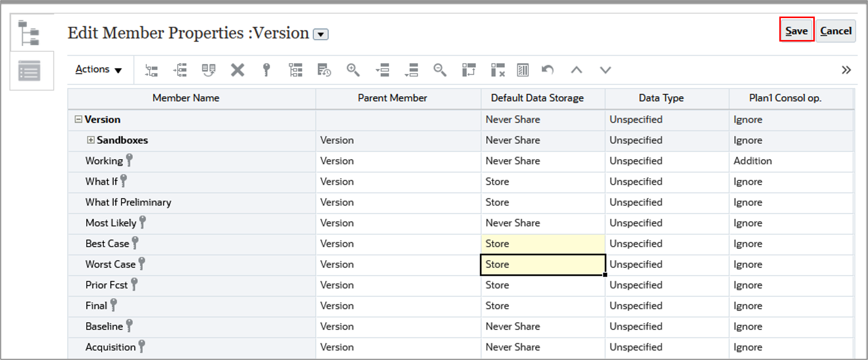Image resolution: width=868 pixels, height=360 pixels.
Task: Delete selected member using the X toolbar icon
Action: tap(238, 70)
